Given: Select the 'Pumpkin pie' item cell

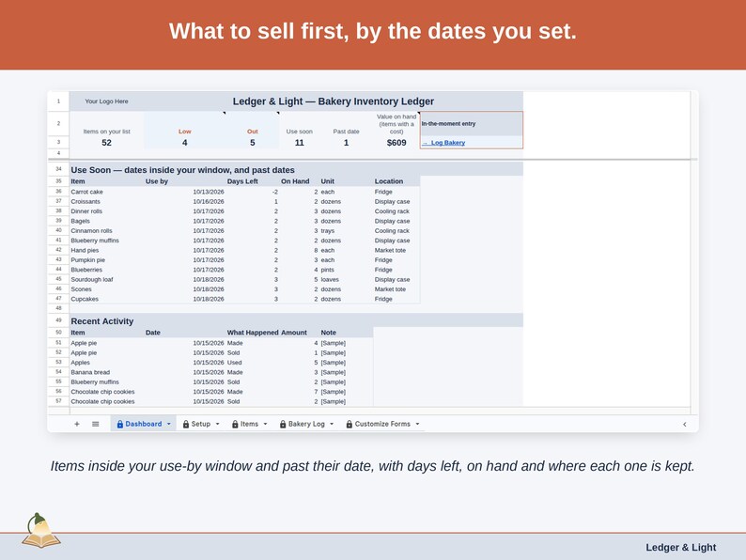Looking at the screenshot, I should 106,260.
